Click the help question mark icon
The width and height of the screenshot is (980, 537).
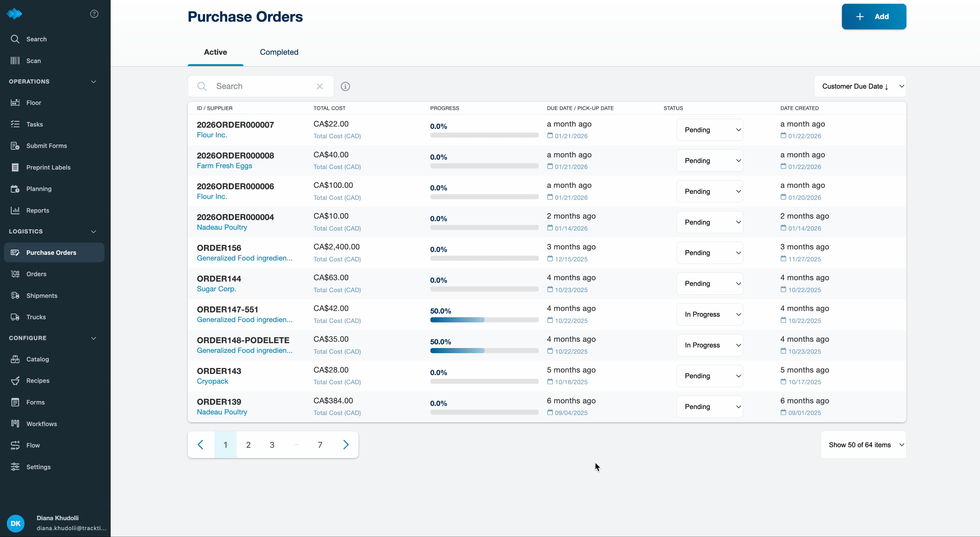(x=94, y=14)
